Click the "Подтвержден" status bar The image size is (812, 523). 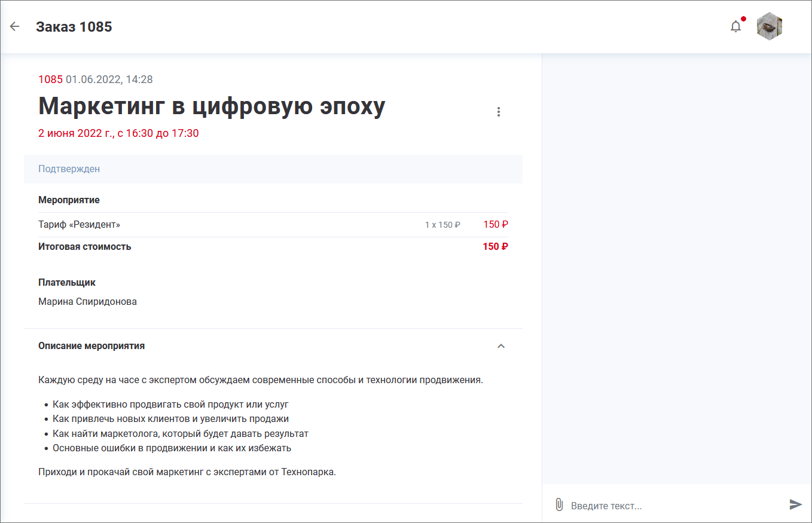click(x=273, y=169)
